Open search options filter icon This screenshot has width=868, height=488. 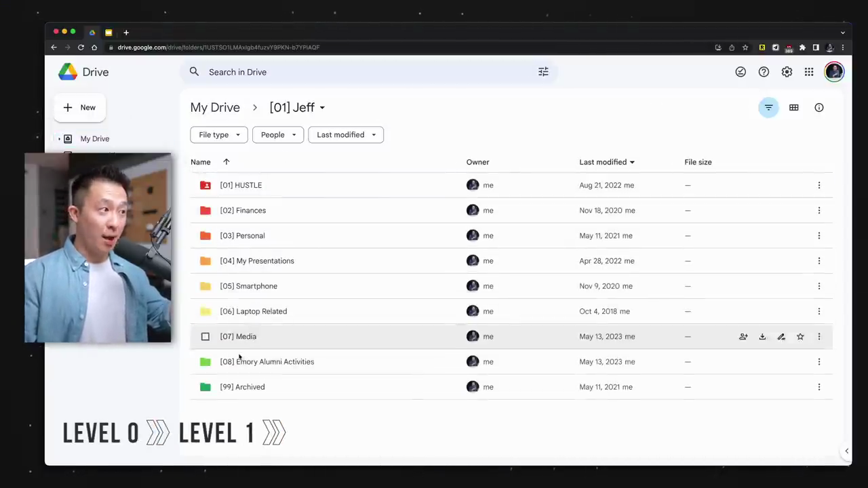(543, 72)
